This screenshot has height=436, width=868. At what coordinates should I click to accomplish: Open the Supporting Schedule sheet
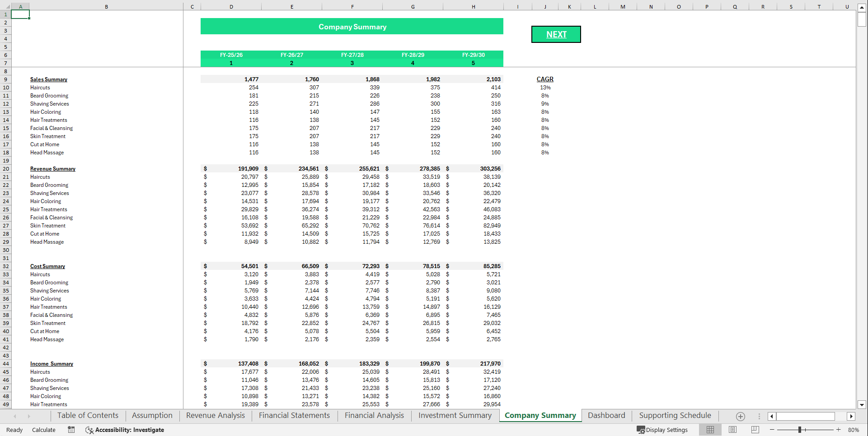(x=674, y=415)
